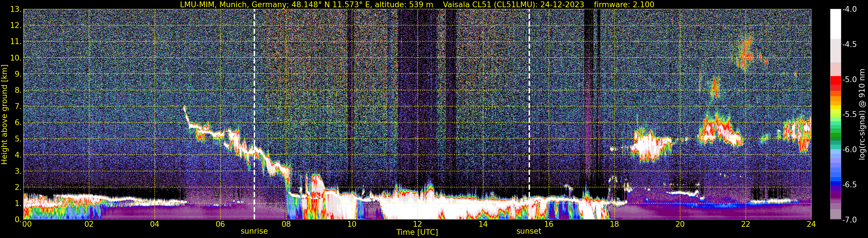The height and width of the screenshot is (238, 868).
Task: Click the 'Time [UTC]' axis label
Action: click(417, 232)
